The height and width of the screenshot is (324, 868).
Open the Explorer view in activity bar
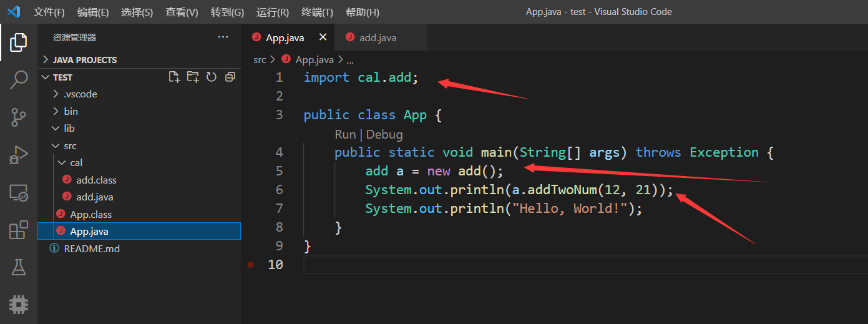[x=19, y=42]
